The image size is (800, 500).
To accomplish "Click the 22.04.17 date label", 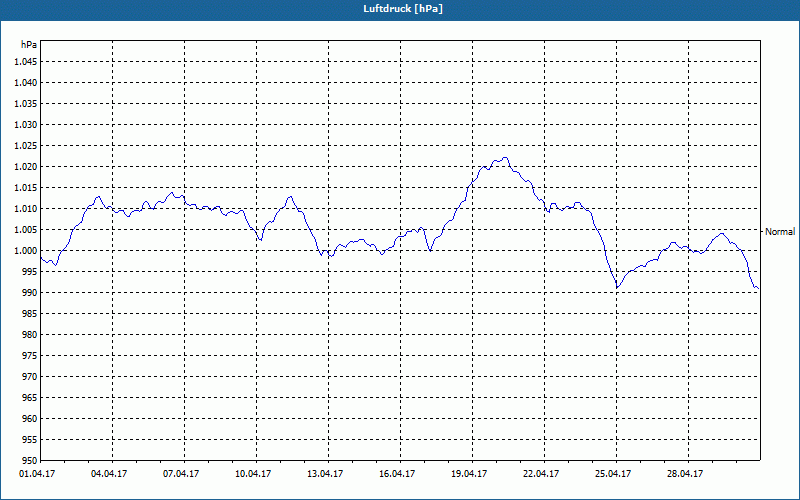I will (541, 474).
